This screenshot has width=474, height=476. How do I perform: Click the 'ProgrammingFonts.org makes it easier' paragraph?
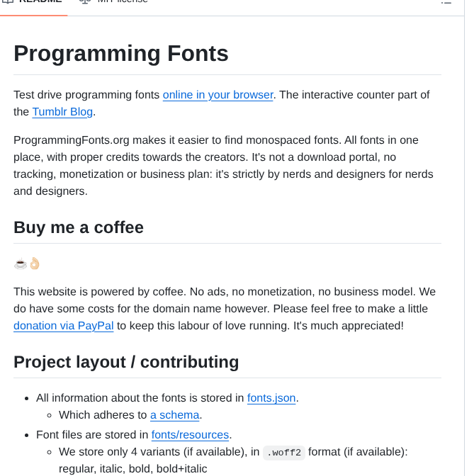pyautogui.click(x=223, y=166)
